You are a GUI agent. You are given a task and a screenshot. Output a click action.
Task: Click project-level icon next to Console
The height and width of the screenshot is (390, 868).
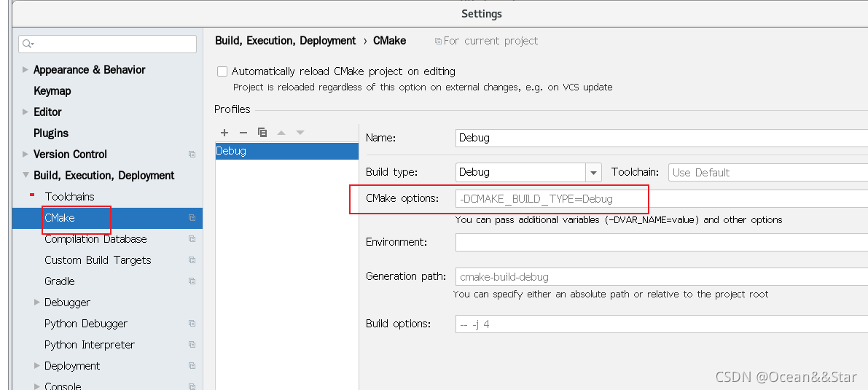tap(192, 386)
